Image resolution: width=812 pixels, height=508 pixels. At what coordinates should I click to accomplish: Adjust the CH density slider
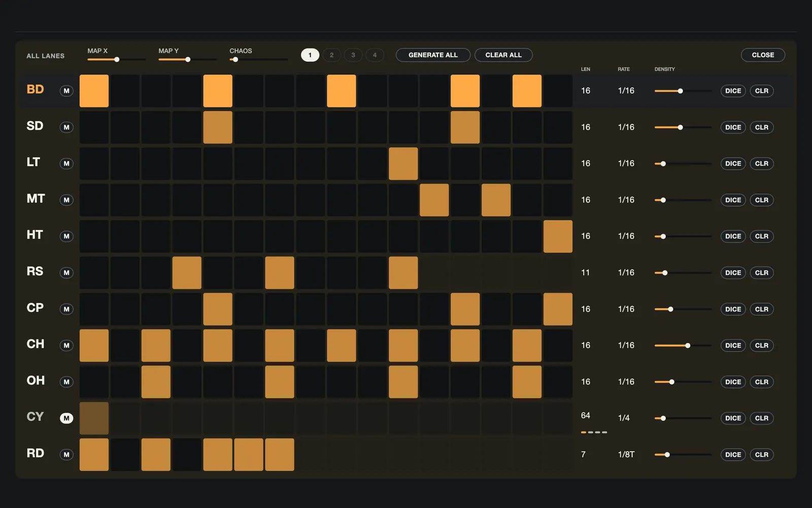point(683,345)
